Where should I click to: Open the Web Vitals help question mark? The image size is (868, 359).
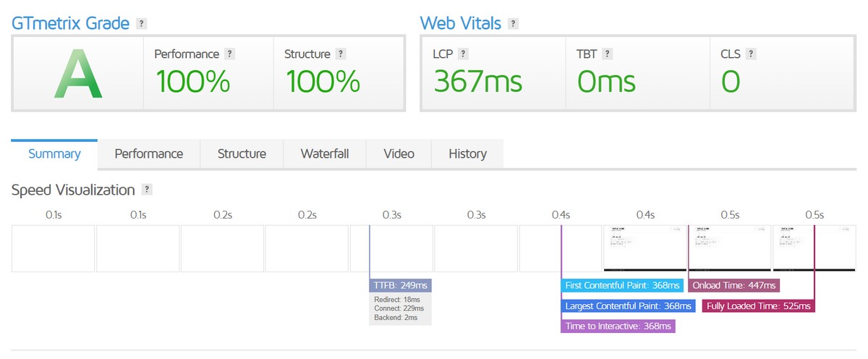point(513,24)
